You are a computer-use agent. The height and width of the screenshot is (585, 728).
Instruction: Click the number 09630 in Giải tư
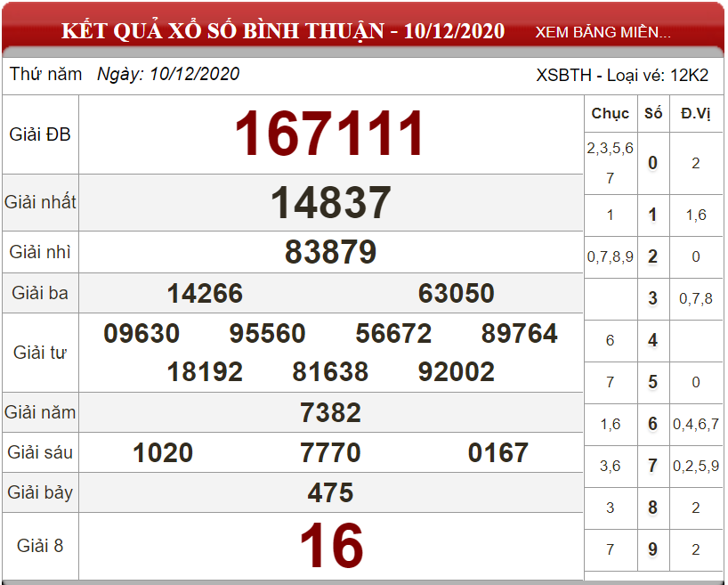[142, 333]
